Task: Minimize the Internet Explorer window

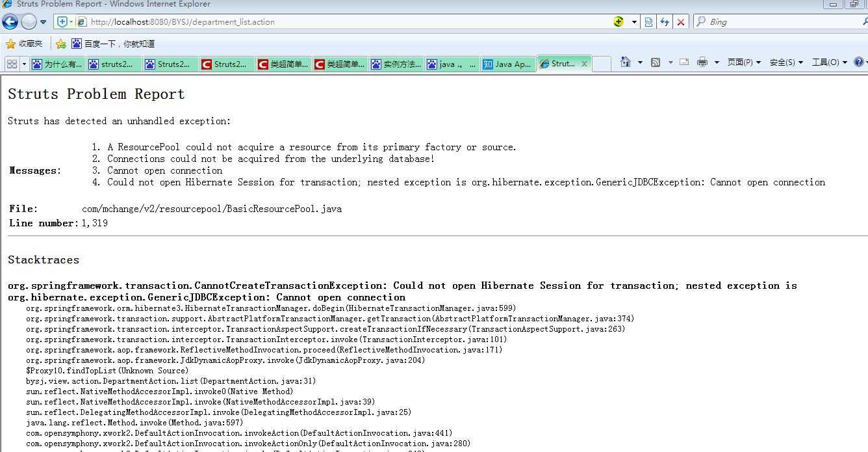Action: click(x=834, y=4)
